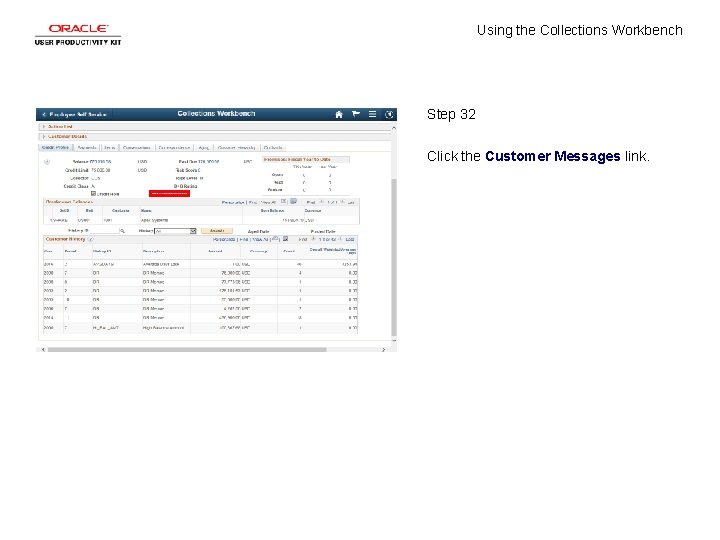Image resolution: width=720 pixels, height=540 pixels.
Task: Sort by the Description column header
Action: (x=153, y=252)
